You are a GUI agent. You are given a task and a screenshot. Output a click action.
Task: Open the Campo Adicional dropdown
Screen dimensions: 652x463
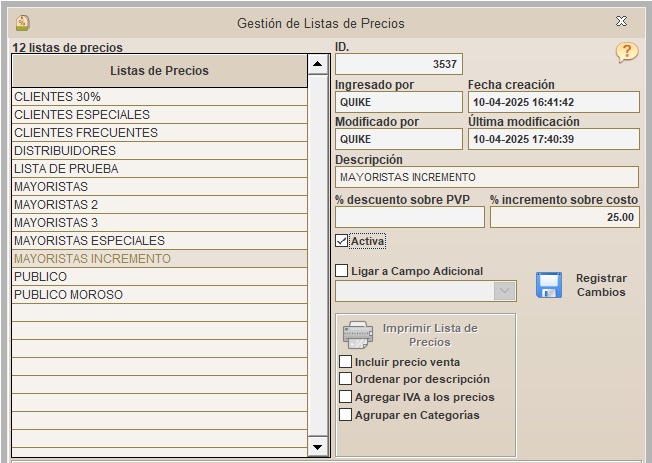point(504,290)
